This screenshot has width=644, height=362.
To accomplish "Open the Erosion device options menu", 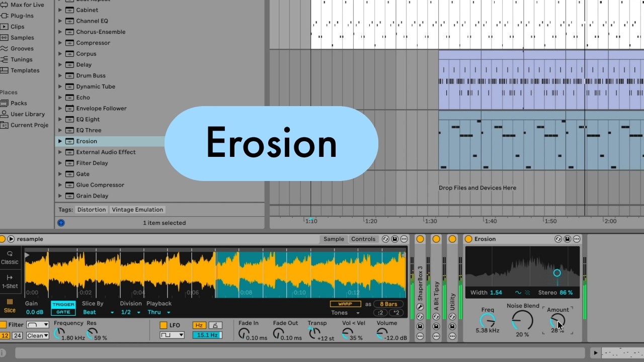I will coord(577,239).
